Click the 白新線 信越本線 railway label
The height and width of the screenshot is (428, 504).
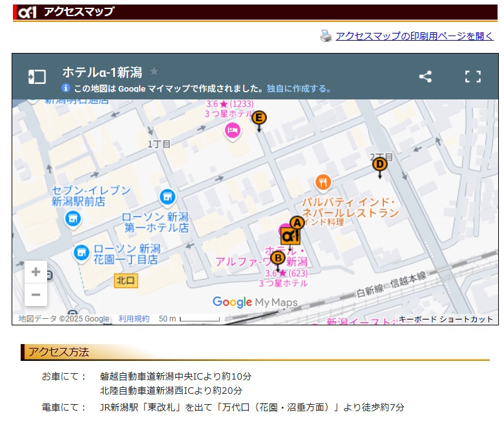click(392, 285)
